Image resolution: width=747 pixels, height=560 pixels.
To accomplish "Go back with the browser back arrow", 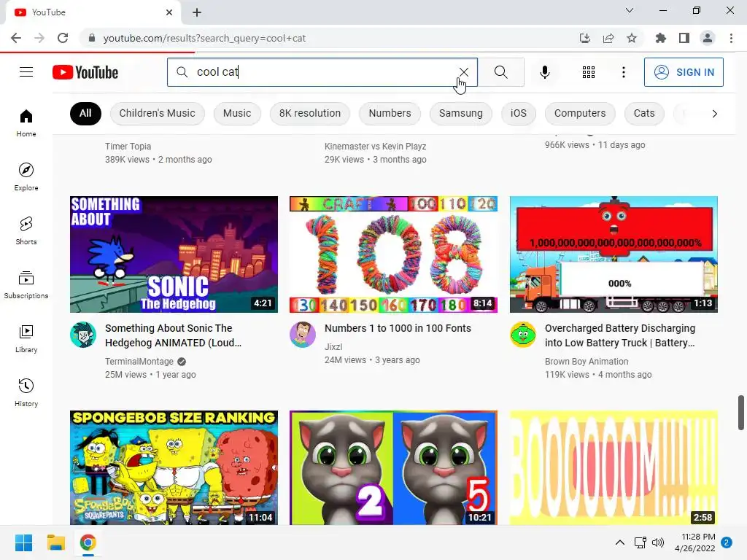I will 16,38.
